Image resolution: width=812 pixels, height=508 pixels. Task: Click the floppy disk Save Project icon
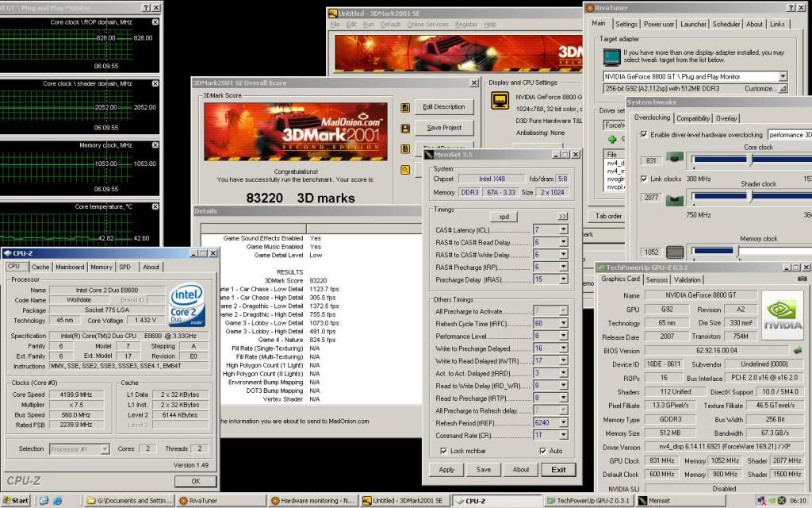[405, 128]
